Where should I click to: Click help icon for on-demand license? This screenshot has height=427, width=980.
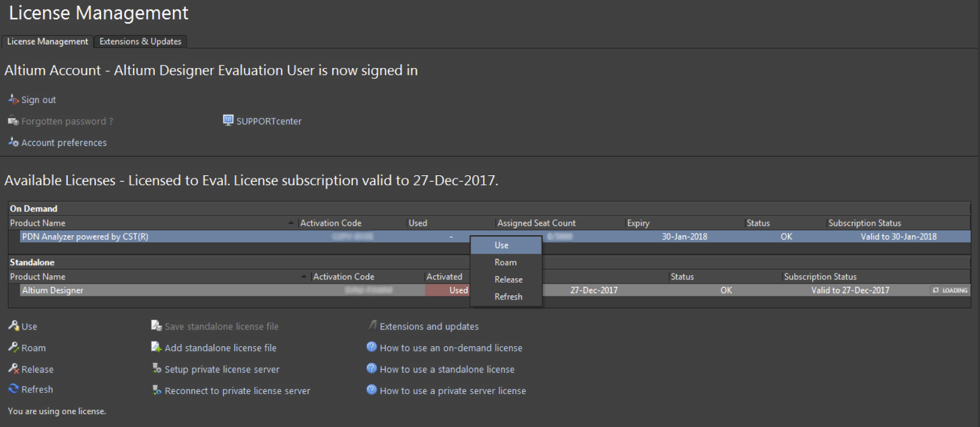(x=371, y=347)
